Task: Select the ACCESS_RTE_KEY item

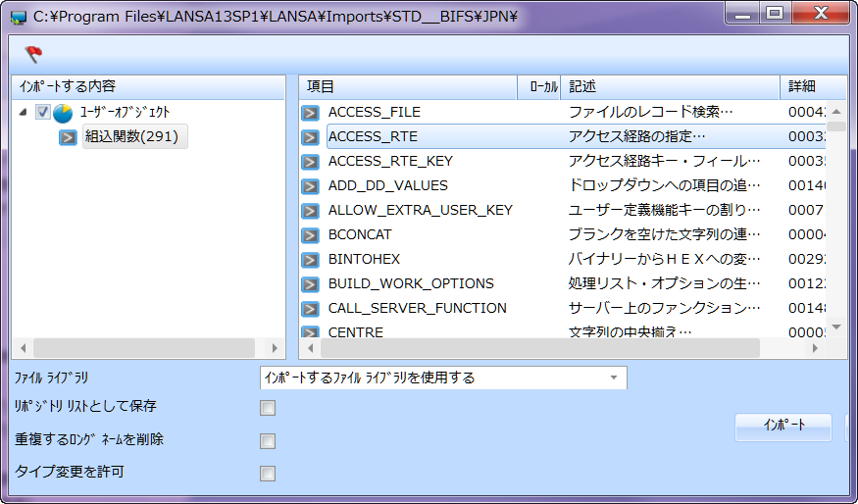Action: point(390,162)
